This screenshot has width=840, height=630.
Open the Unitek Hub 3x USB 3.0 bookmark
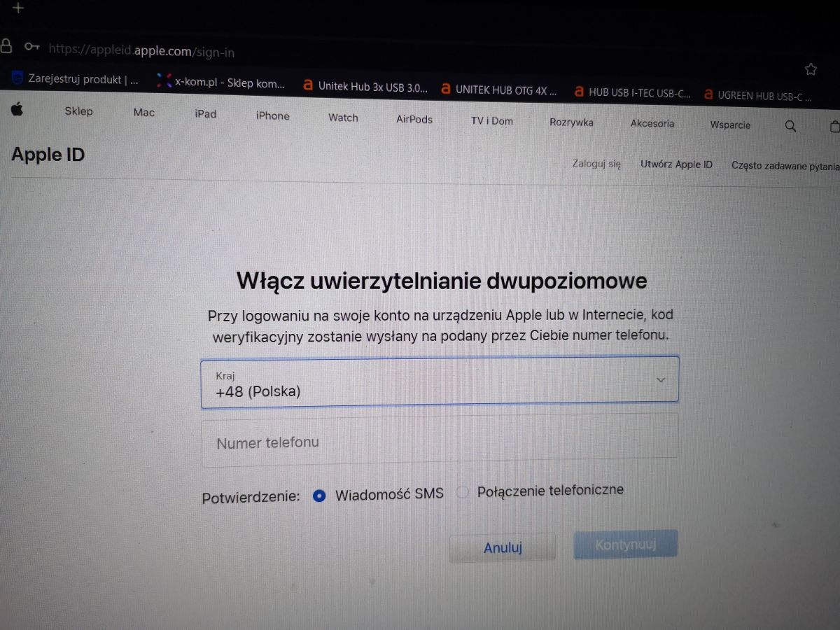pyautogui.click(x=365, y=87)
